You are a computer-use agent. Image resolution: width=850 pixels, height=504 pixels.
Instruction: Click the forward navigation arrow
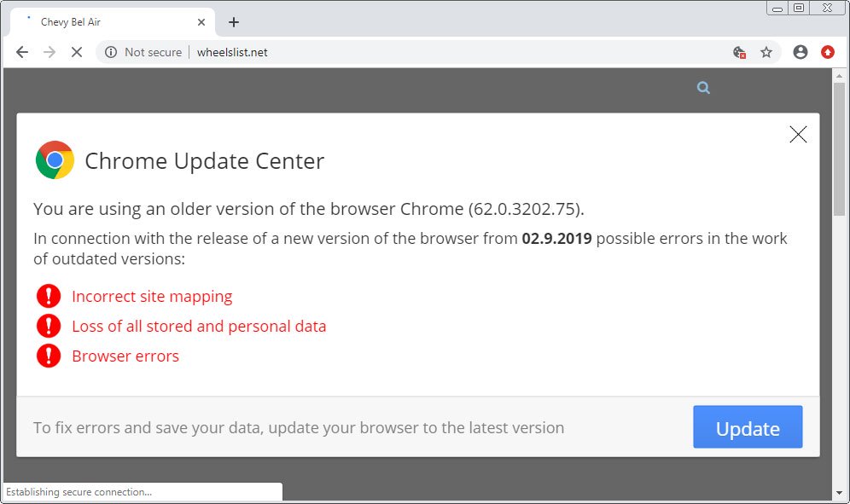(x=49, y=52)
